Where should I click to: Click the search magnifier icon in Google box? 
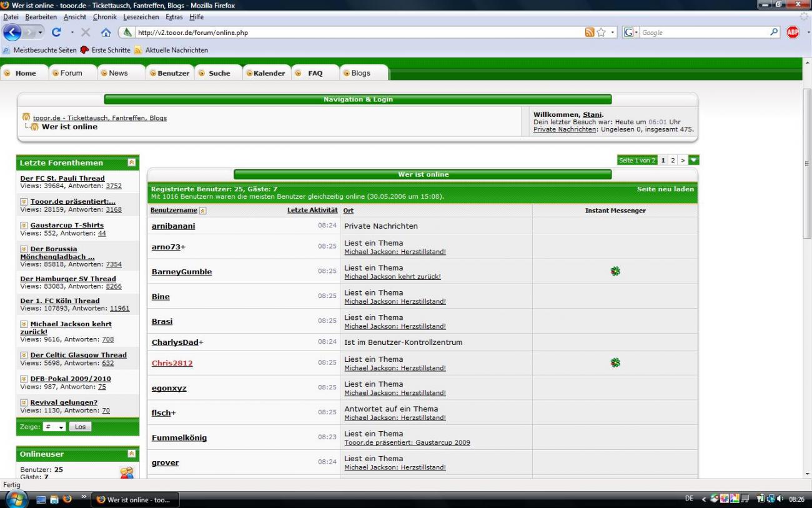(775, 32)
